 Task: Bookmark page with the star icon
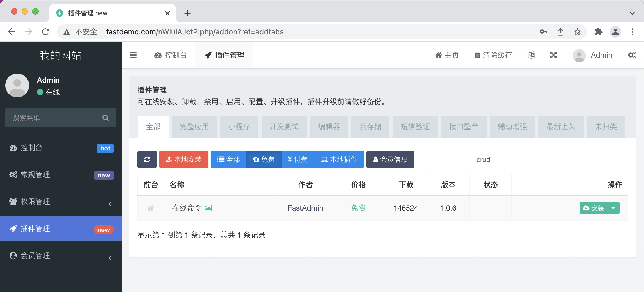click(x=577, y=32)
